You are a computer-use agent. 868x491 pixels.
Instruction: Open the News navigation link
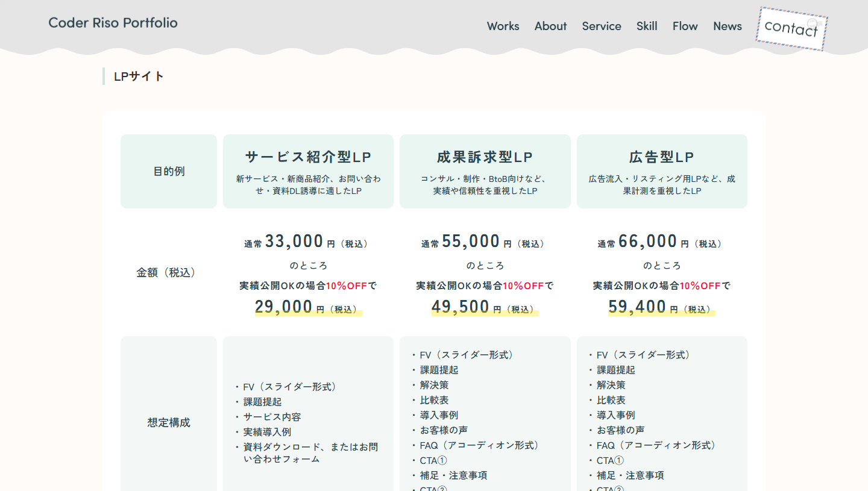pyautogui.click(x=727, y=26)
